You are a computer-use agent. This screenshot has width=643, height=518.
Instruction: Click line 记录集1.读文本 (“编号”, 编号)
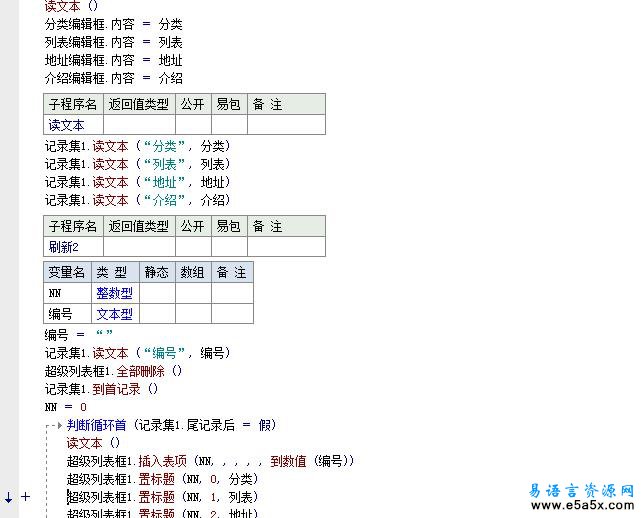pyautogui.click(x=137, y=353)
